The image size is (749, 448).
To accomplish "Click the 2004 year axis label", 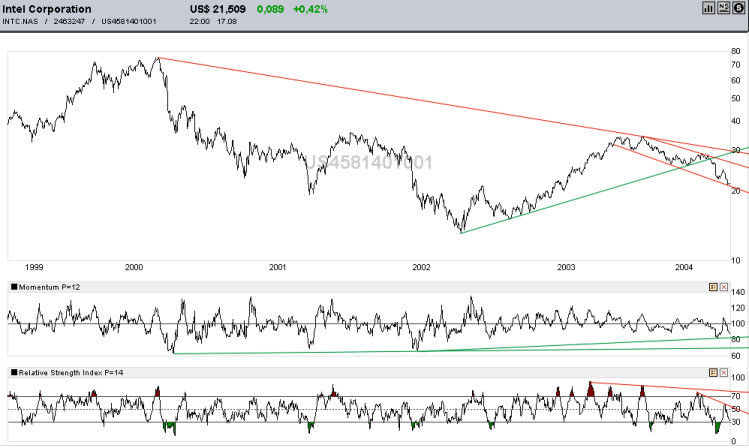I will pos(684,267).
